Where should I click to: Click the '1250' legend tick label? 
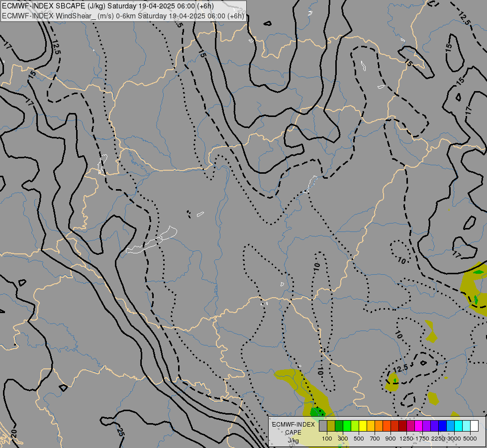click(406, 439)
